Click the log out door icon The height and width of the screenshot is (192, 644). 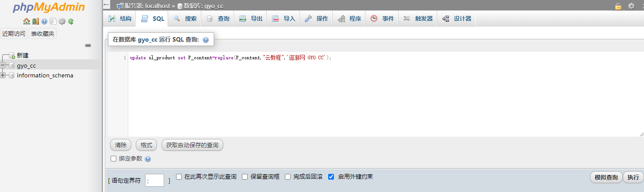(35, 21)
